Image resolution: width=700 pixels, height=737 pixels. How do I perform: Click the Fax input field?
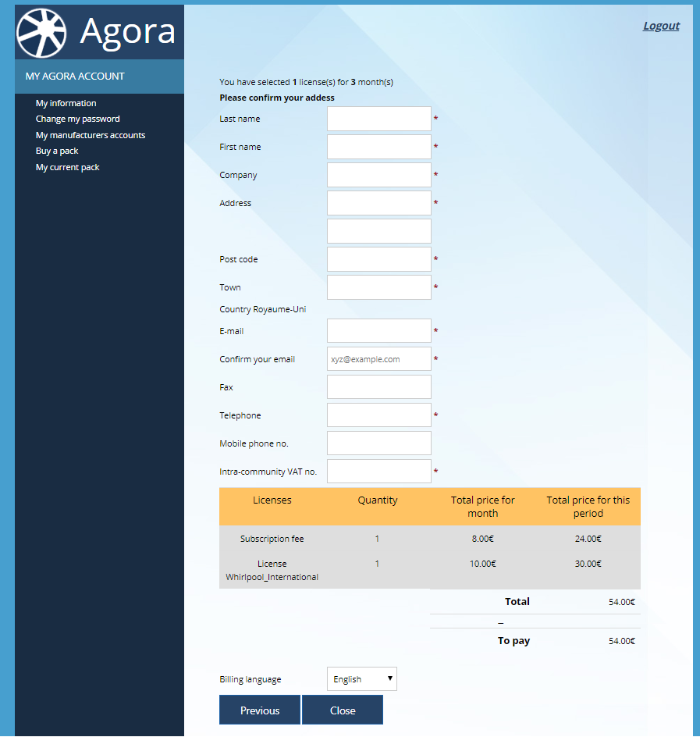coord(379,386)
